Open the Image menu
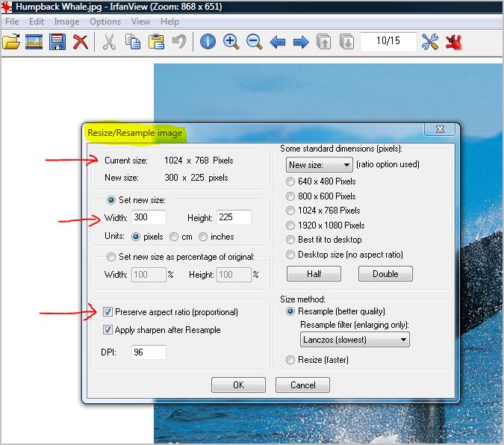 click(x=66, y=22)
